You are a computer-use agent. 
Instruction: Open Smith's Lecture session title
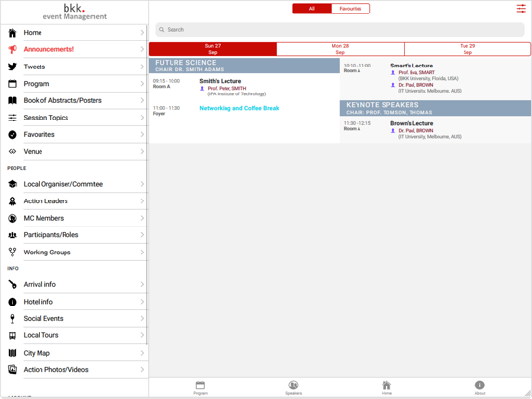[x=220, y=81]
